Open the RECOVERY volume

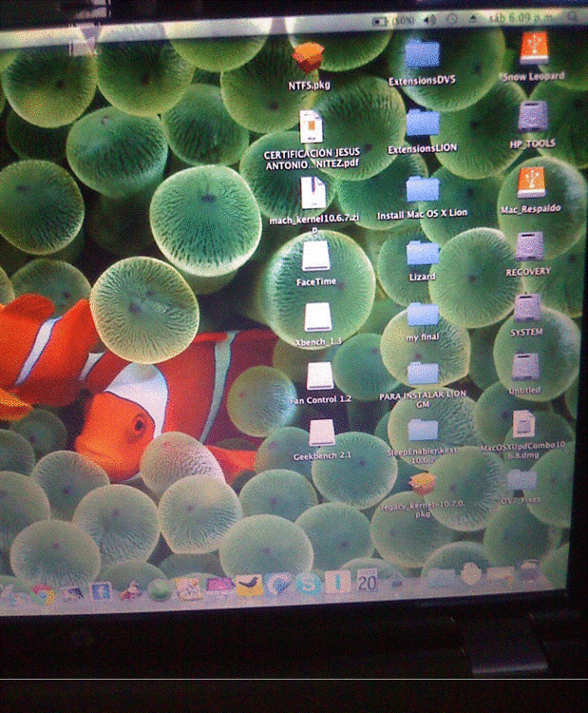click(x=528, y=246)
